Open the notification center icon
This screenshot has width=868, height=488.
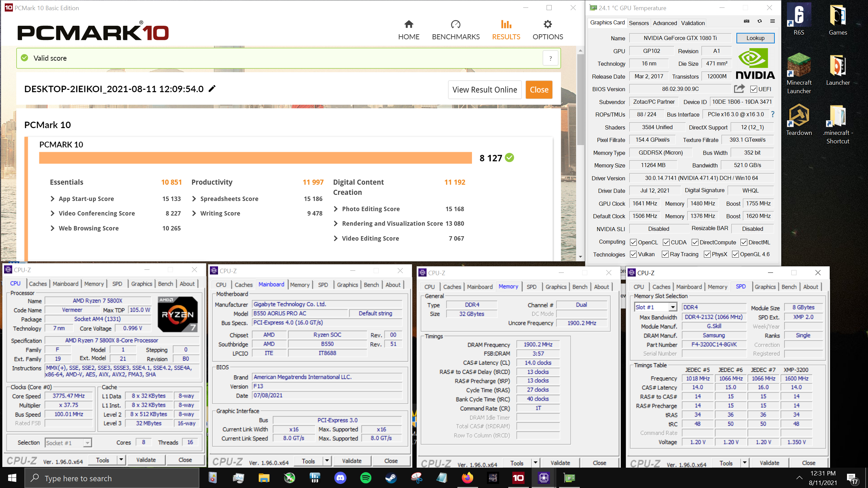point(852,478)
